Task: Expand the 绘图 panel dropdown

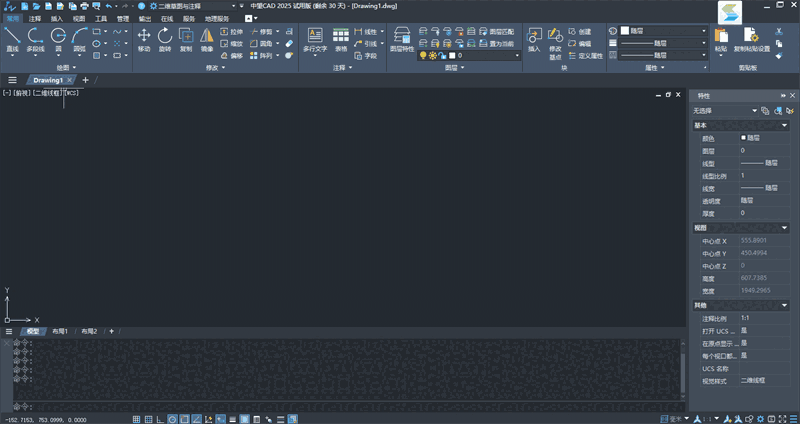Action: 66,67
